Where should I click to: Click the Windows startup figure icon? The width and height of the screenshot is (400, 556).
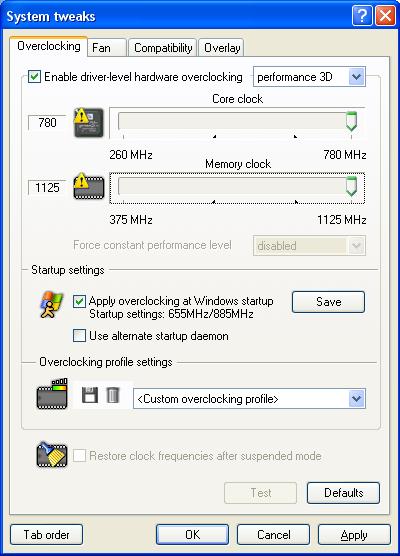tap(52, 305)
